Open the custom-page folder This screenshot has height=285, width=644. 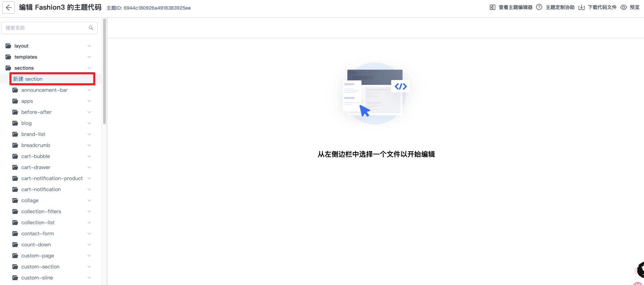tap(38, 256)
